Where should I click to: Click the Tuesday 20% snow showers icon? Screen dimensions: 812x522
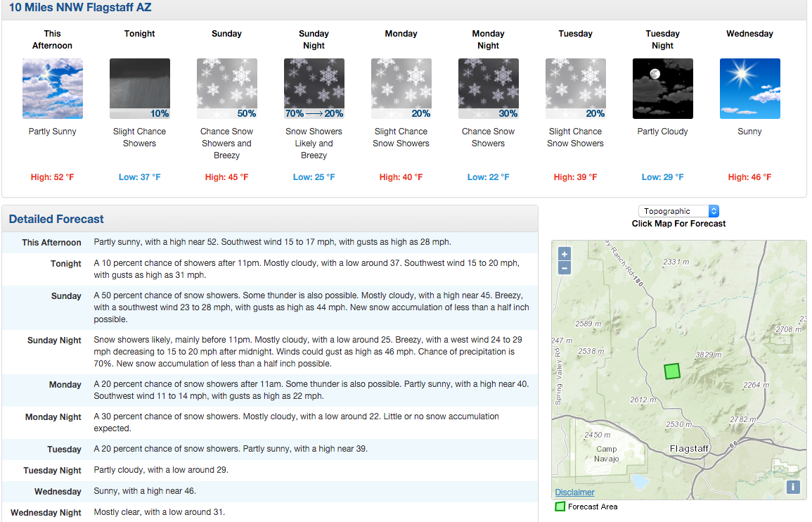point(575,89)
